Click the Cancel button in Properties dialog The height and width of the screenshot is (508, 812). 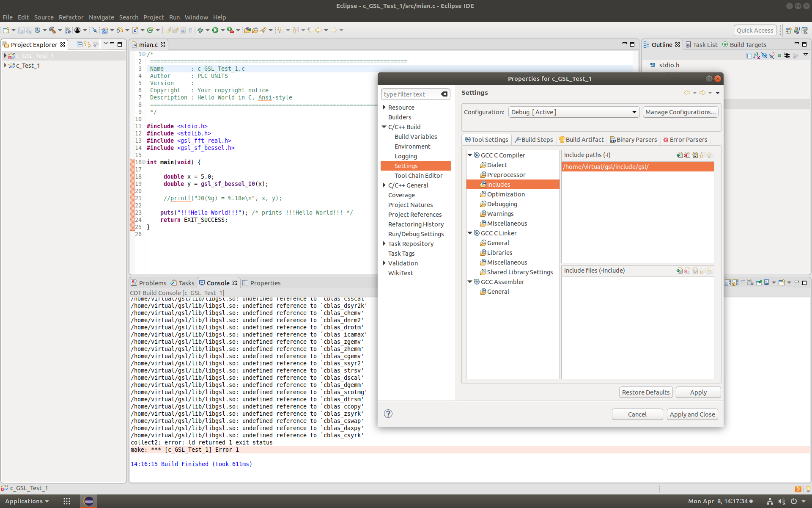click(x=637, y=414)
